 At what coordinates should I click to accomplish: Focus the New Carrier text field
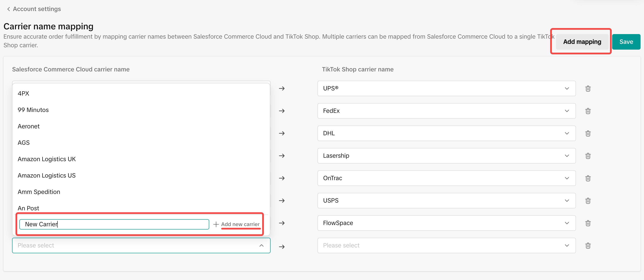click(x=114, y=224)
